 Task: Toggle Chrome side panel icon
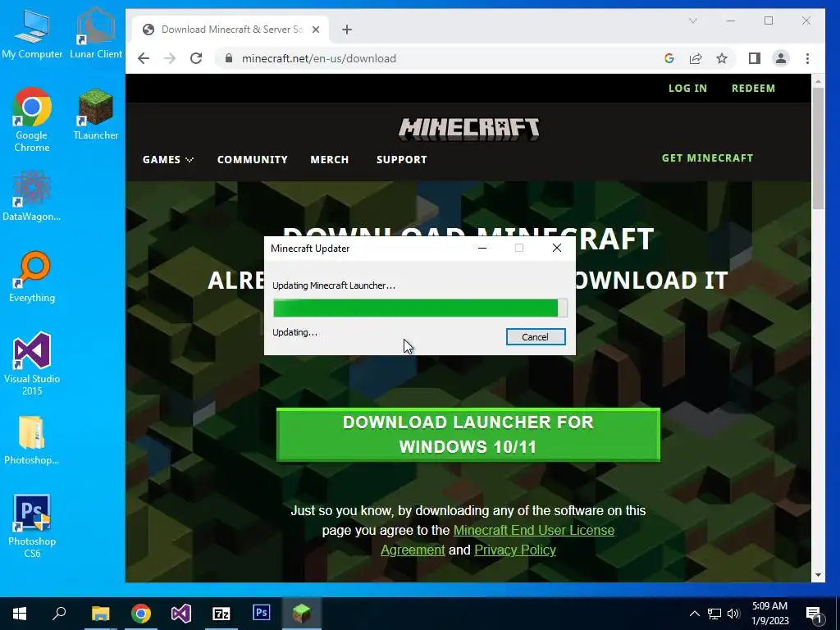tap(755, 58)
